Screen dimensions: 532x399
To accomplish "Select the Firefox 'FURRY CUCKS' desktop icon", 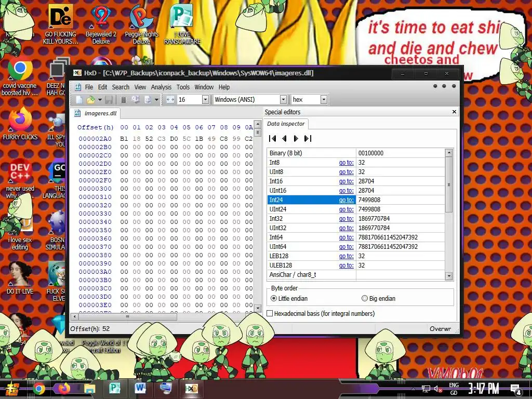I will tap(20, 124).
